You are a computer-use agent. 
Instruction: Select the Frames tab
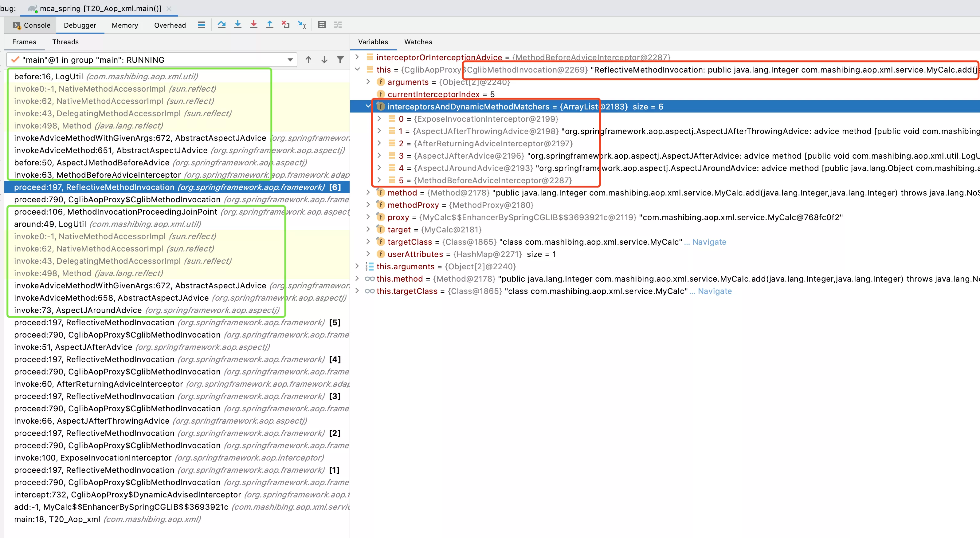[24, 42]
